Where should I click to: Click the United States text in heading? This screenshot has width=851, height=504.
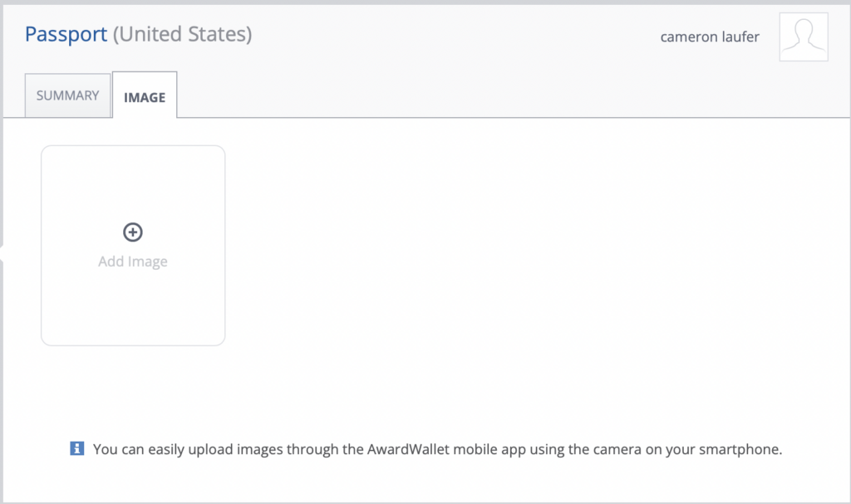tap(182, 34)
